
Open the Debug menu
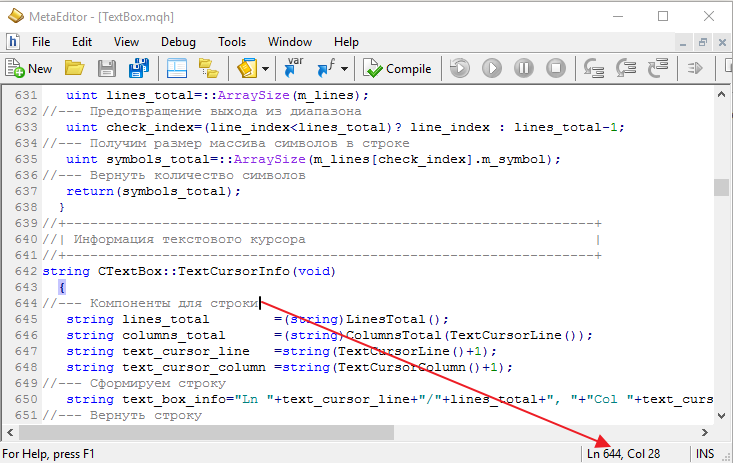178,42
